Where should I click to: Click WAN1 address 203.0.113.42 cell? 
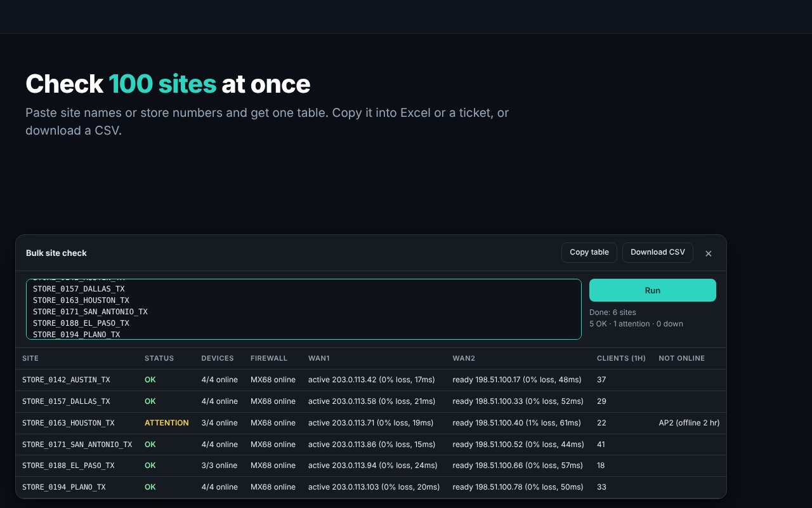click(x=372, y=380)
